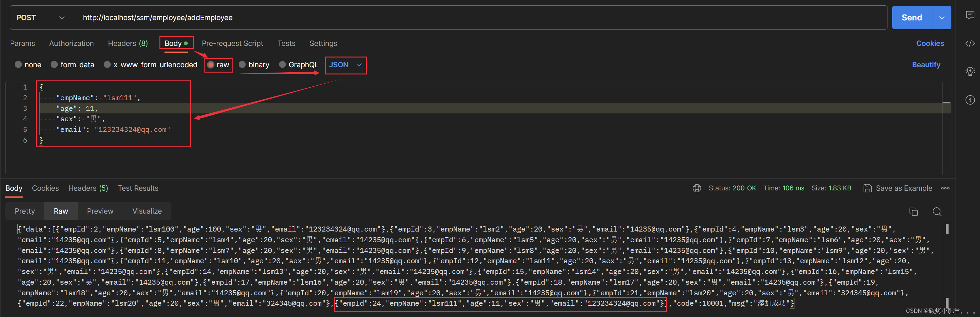Open the request info icon
The width and height of the screenshot is (980, 317).
click(970, 100)
